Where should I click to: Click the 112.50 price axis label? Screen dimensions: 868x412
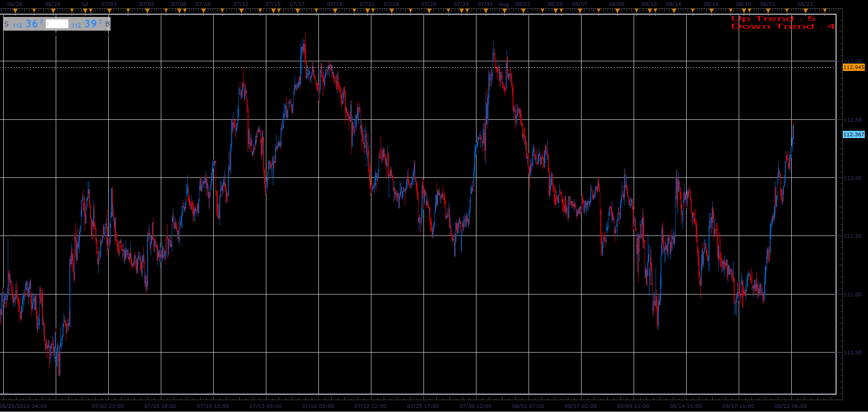(x=852, y=120)
